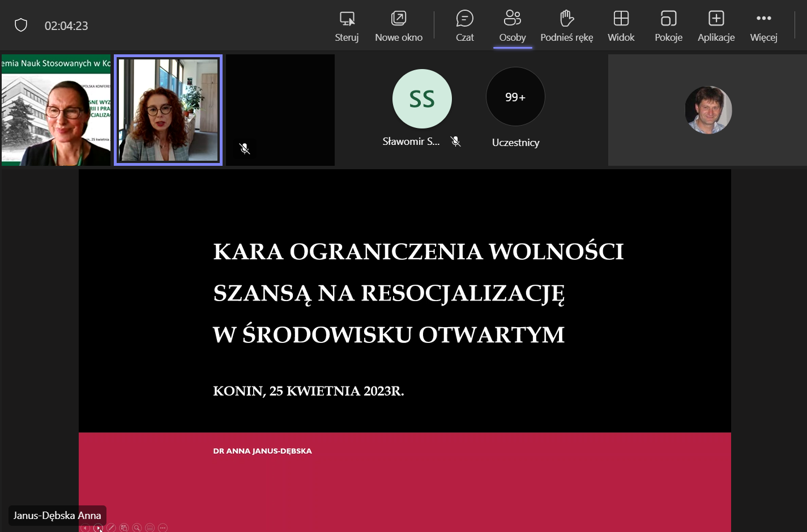807x532 pixels.
Task: Go to the previous slide arrow
Action: (x=86, y=528)
